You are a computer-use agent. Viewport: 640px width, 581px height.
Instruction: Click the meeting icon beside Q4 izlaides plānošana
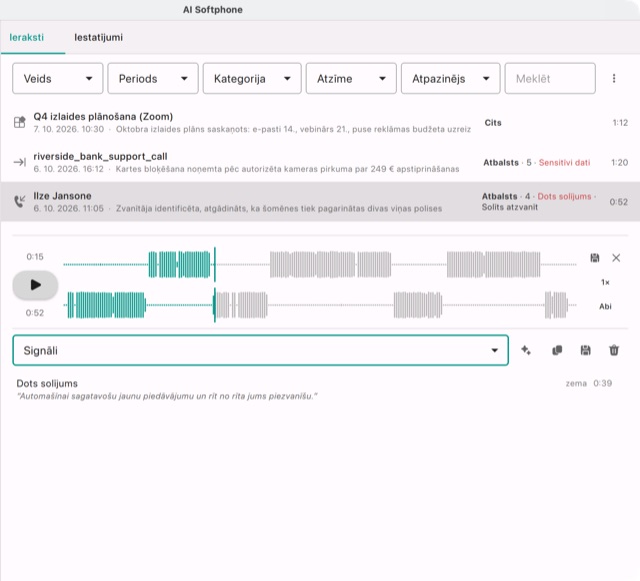point(20,122)
